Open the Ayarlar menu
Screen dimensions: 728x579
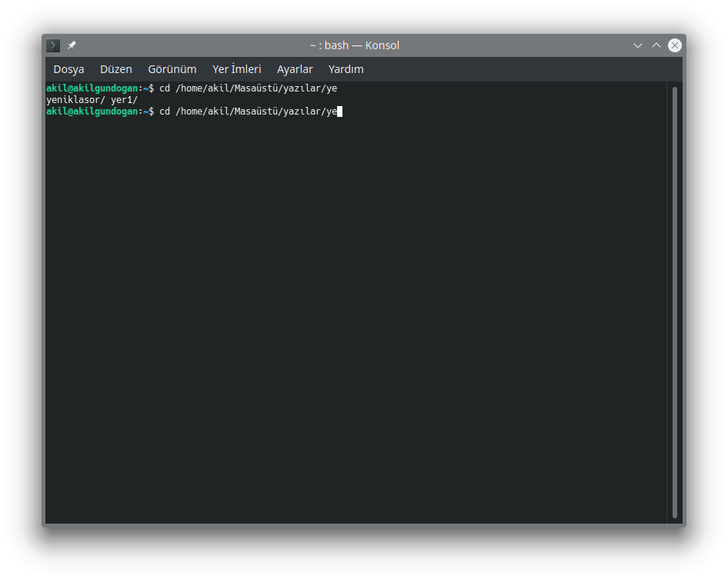[295, 69]
